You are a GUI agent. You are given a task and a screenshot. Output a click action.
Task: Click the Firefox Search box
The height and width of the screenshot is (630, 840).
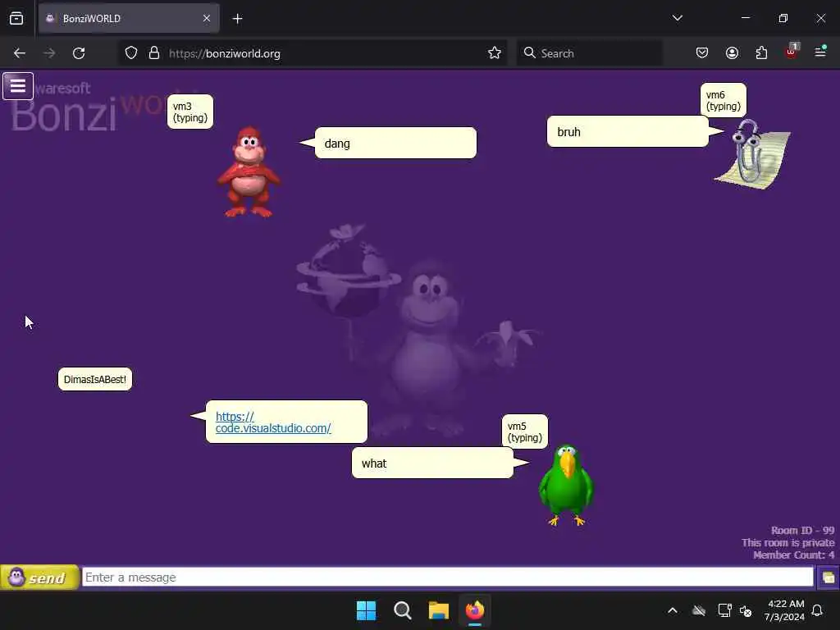pyautogui.click(x=589, y=53)
